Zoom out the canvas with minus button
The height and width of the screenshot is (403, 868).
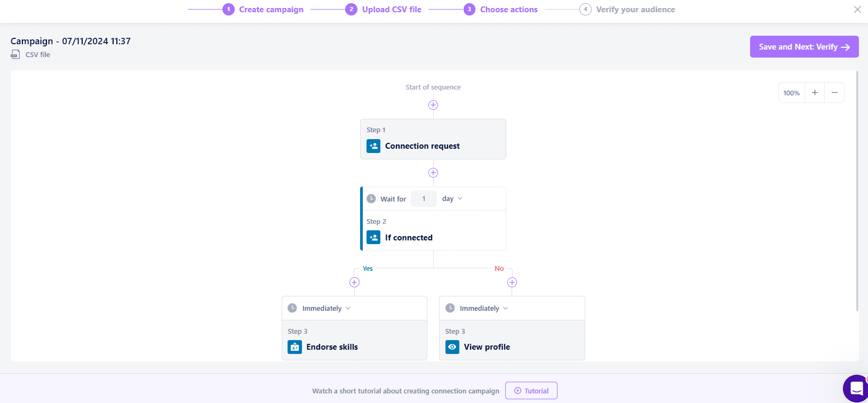click(x=834, y=93)
